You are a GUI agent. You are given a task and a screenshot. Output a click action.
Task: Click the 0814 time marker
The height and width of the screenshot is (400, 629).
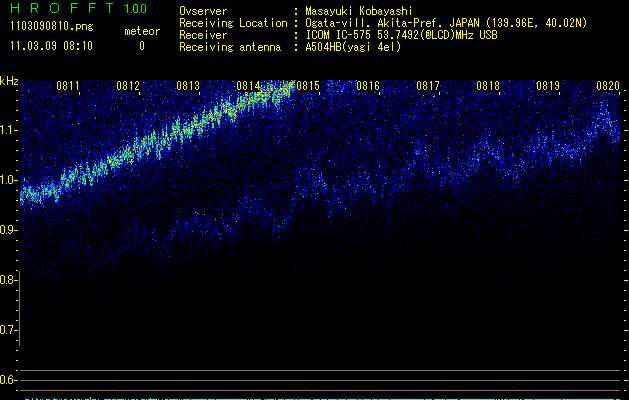248,85
